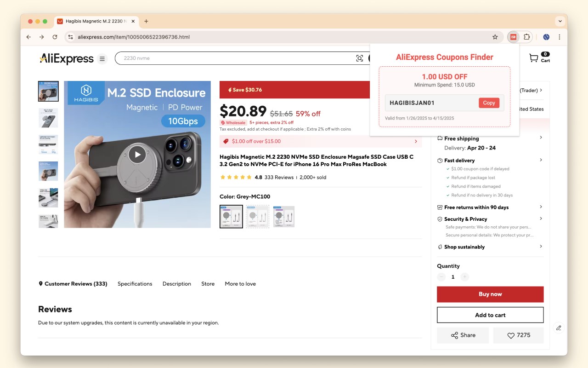Select the third color variant swatch
588x368 pixels.
point(283,216)
